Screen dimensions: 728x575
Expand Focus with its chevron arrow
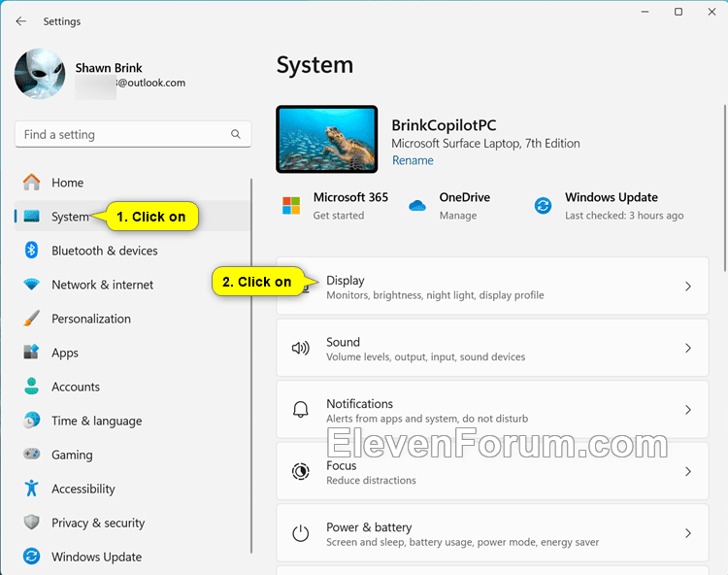[x=688, y=472]
